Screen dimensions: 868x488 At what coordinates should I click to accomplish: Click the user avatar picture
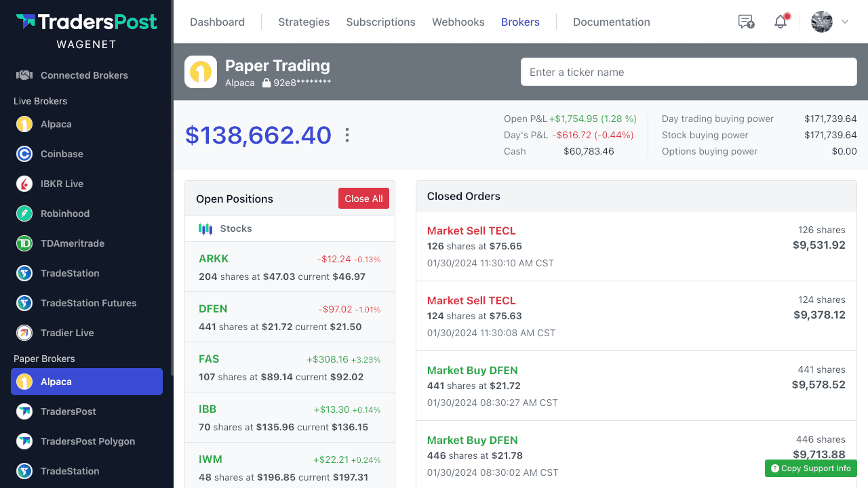coord(822,22)
